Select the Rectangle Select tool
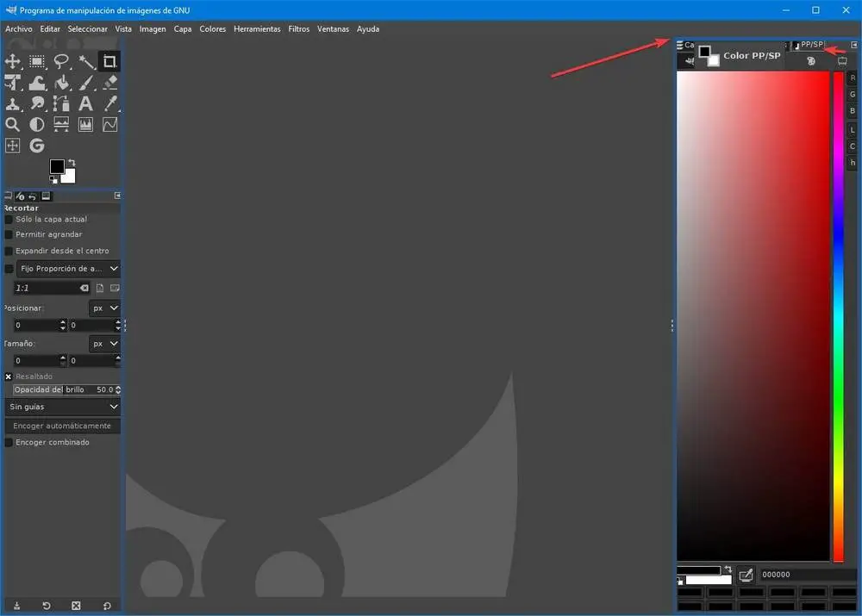 coord(37,61)
